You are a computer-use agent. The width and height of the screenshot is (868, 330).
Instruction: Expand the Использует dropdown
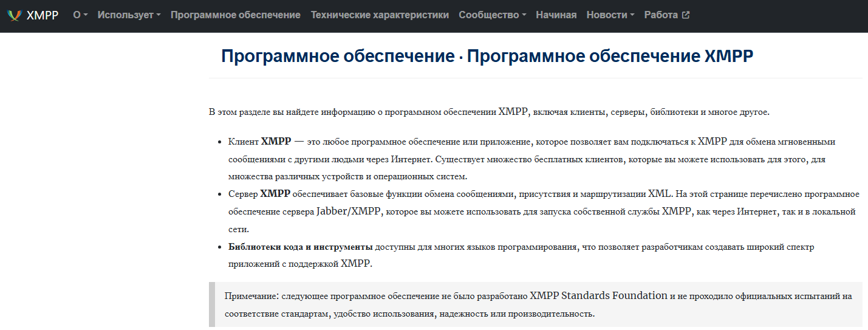coord(129,15)
